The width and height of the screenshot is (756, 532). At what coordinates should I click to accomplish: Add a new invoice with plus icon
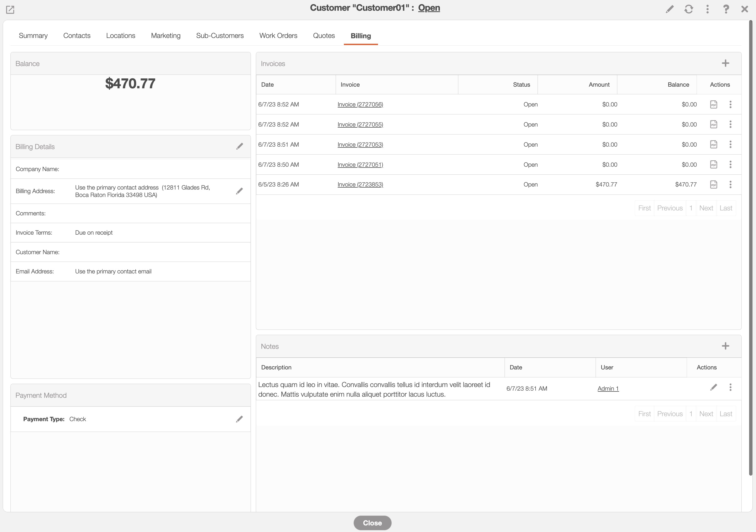point(725,63)
